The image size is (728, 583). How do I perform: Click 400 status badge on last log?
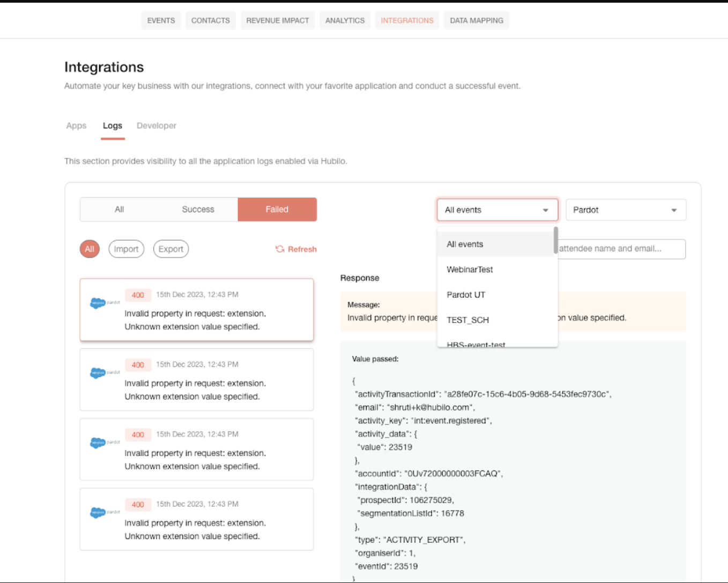pyautogui.click(x=138, y=505)
